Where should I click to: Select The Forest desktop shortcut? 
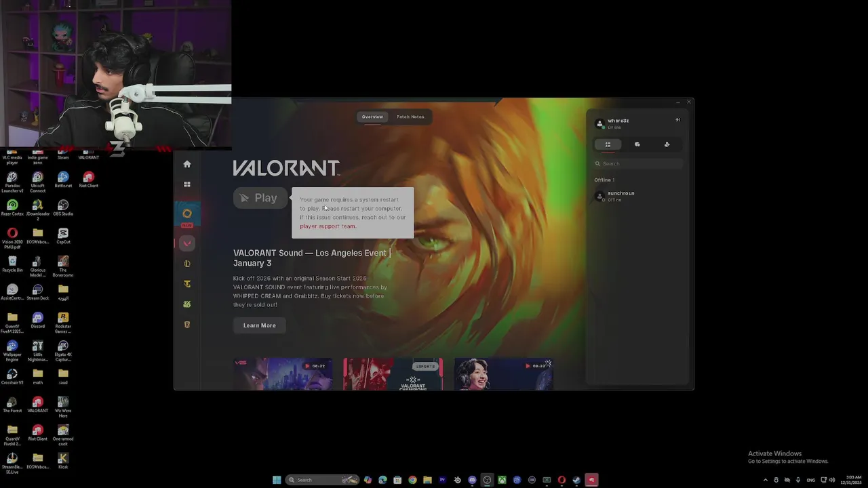pyautogui.click(x=12, y=405)
